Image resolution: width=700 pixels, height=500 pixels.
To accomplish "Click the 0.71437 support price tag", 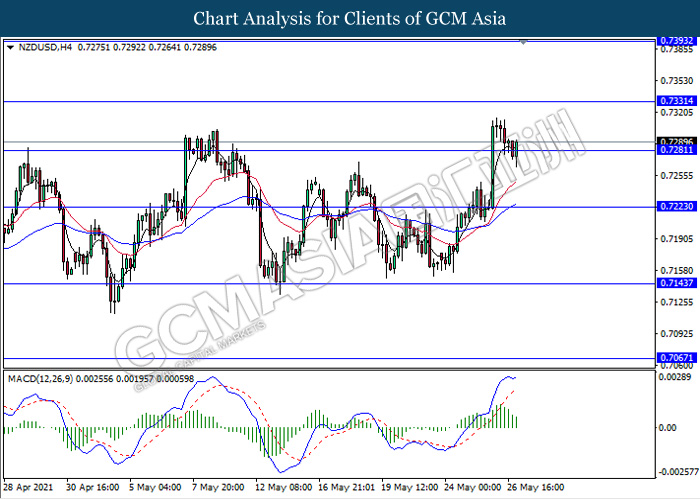I will point(677,284).
